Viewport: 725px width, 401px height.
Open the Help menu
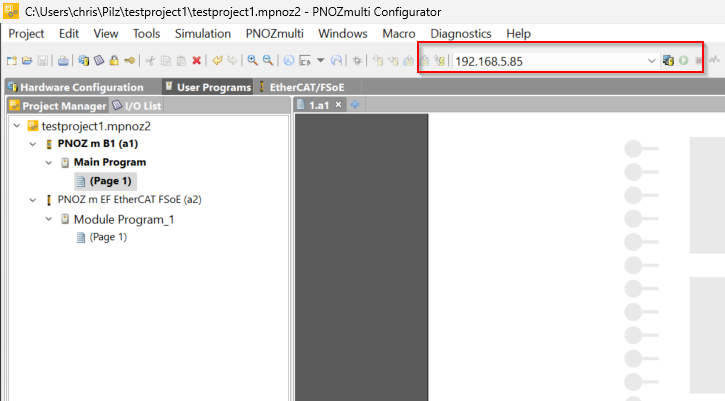(x=518, y=34)
